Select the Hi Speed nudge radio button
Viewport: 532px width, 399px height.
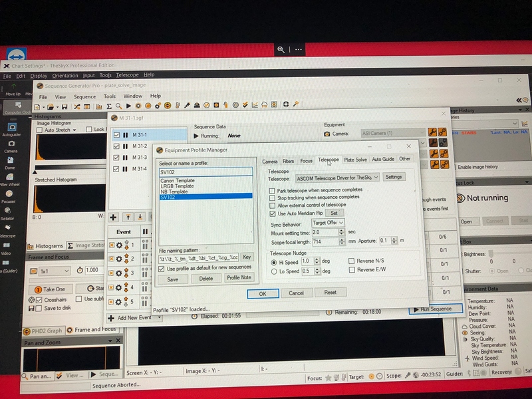[274, 263]
